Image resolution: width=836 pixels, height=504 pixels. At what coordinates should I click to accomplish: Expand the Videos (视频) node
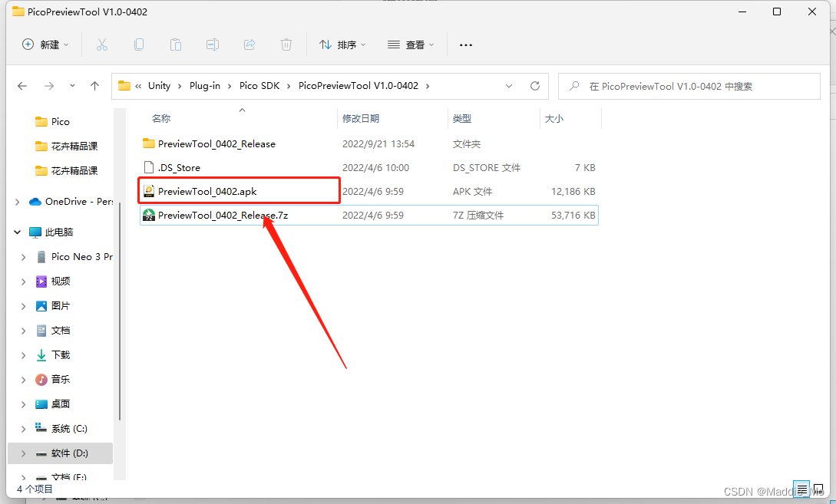(x=24, y=282)
